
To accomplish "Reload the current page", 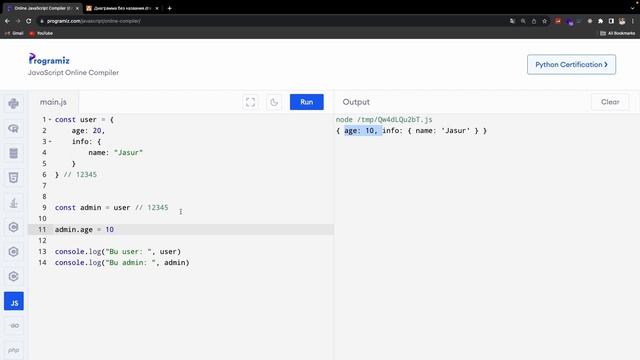I will [29, 21].
